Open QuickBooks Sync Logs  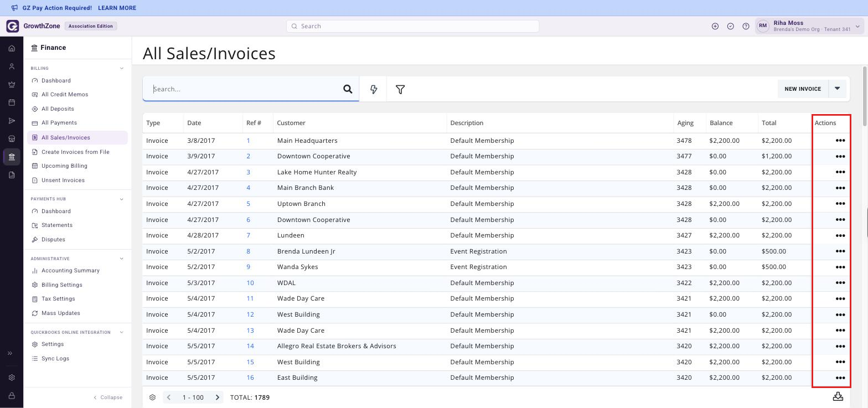[55, 359]
